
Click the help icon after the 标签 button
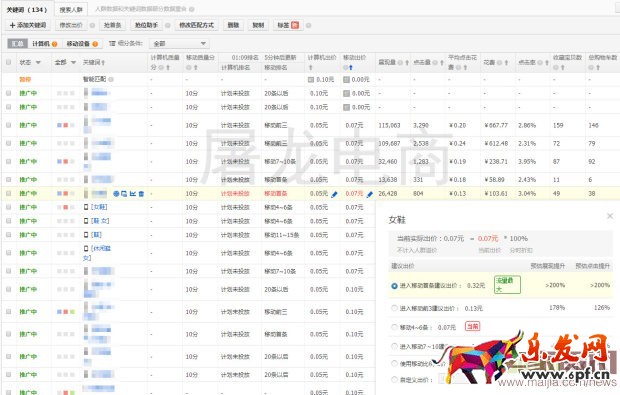click(x=308, y=25)
